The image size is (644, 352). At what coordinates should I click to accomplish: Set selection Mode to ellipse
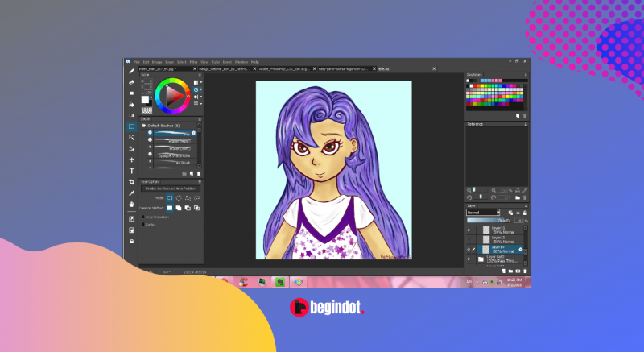179,198
